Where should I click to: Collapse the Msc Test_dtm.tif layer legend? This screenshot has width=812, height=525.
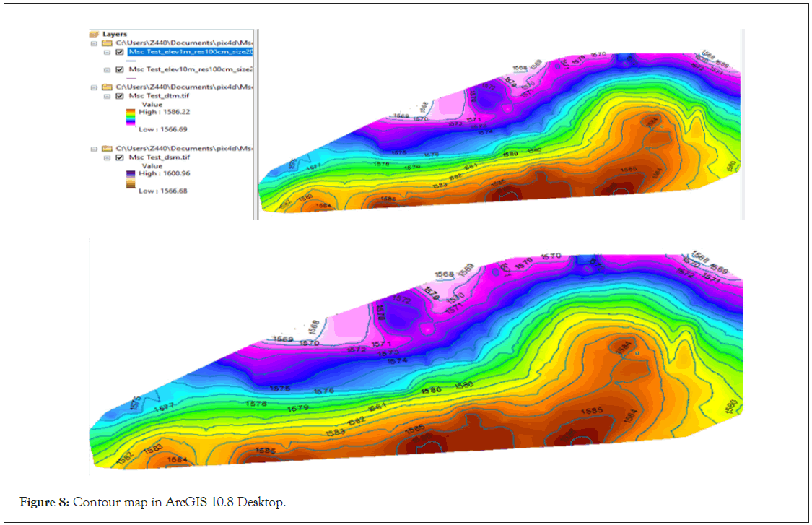(107, 95)
